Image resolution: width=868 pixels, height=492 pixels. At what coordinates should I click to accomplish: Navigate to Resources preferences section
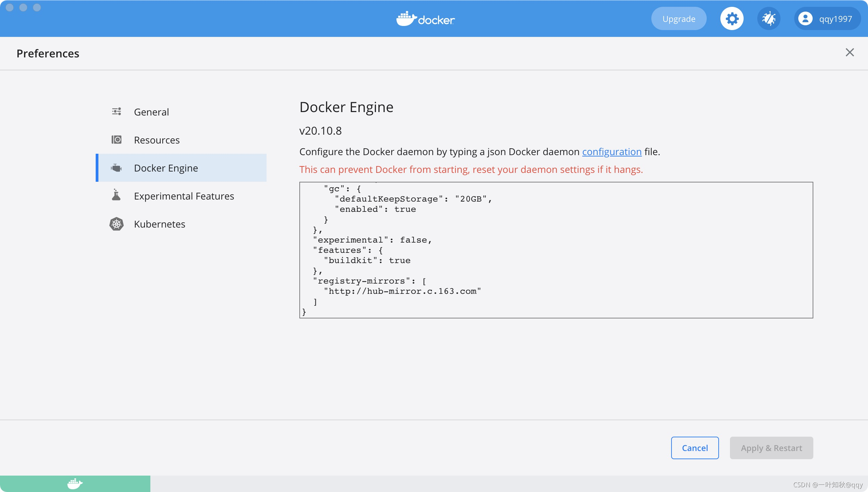click(x=156, y=139)
